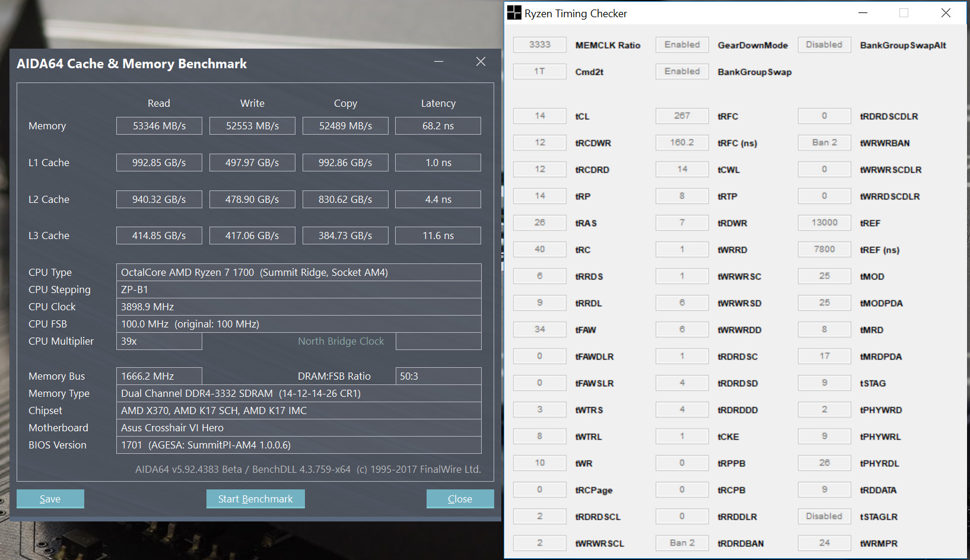Click the L3 Cache Write value 417.06 GB/s
The width and height of the screenshot is (970, 560).
pos(252,236)
